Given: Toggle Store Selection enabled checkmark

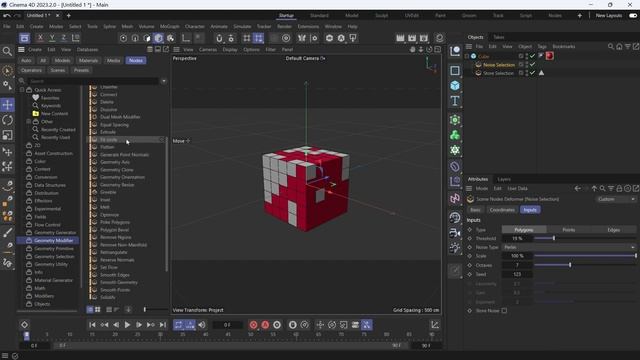Looking at the screenshot, I should [x=532, y=73].
